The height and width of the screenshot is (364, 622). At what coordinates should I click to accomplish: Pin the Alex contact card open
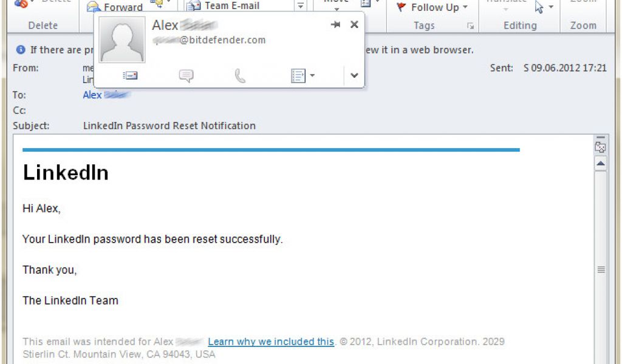(x=335, y=24)
